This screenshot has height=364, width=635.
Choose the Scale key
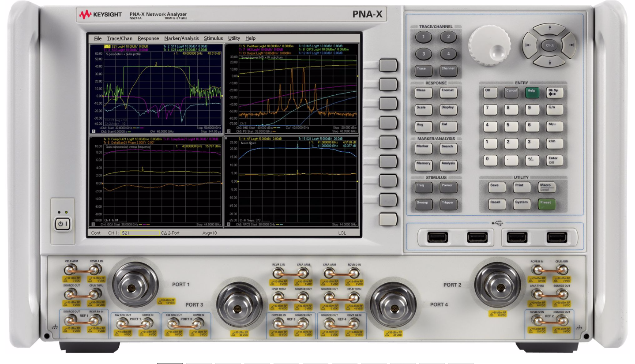click(423, 109)
